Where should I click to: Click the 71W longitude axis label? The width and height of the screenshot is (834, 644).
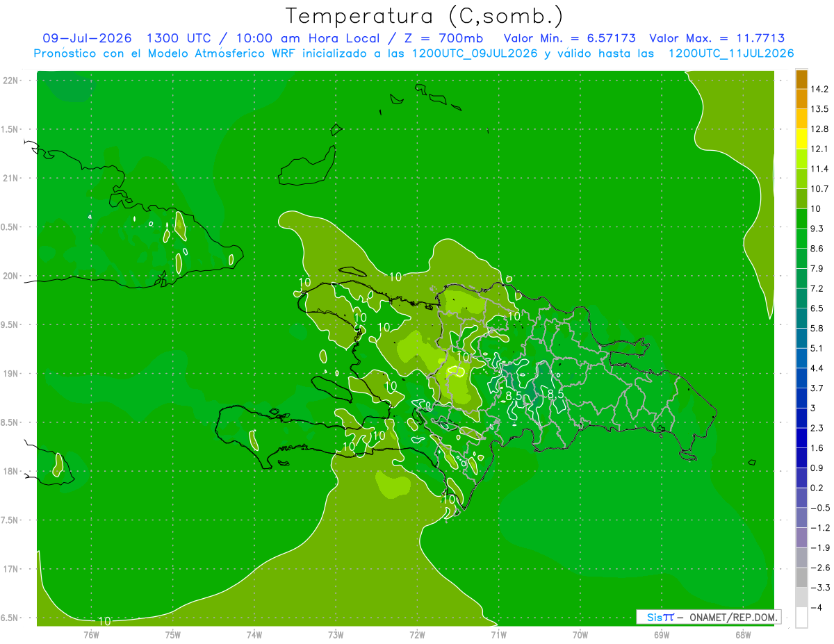coord(498,635)
